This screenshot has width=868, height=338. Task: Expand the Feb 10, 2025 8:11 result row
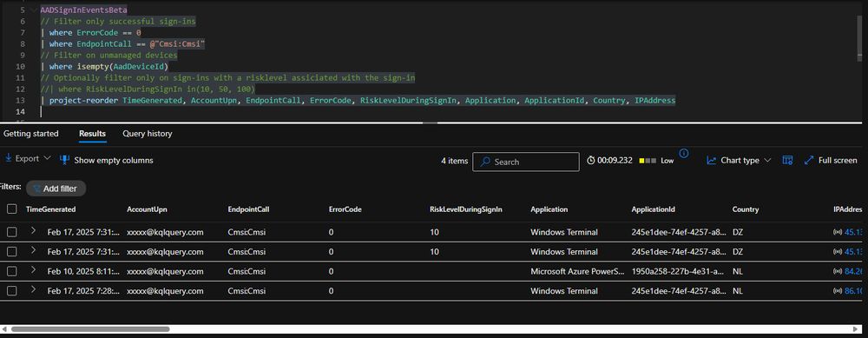33,270
